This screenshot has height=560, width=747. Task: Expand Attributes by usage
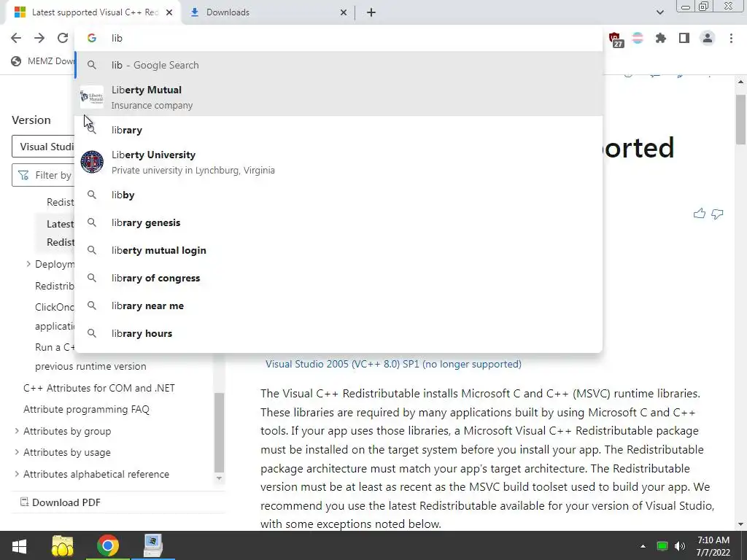click(x=17, y=452)
